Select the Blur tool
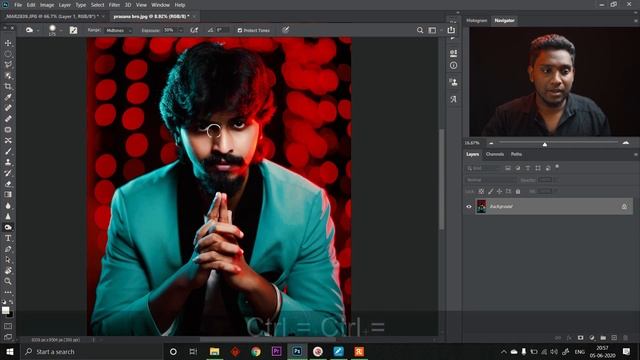This screenshot has width=640, height=360. coord(8,206)
